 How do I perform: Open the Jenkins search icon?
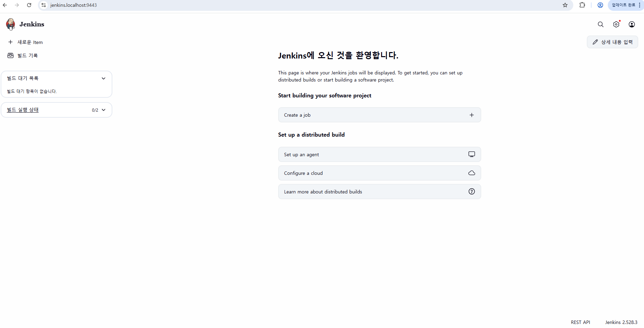click(601, 24)
